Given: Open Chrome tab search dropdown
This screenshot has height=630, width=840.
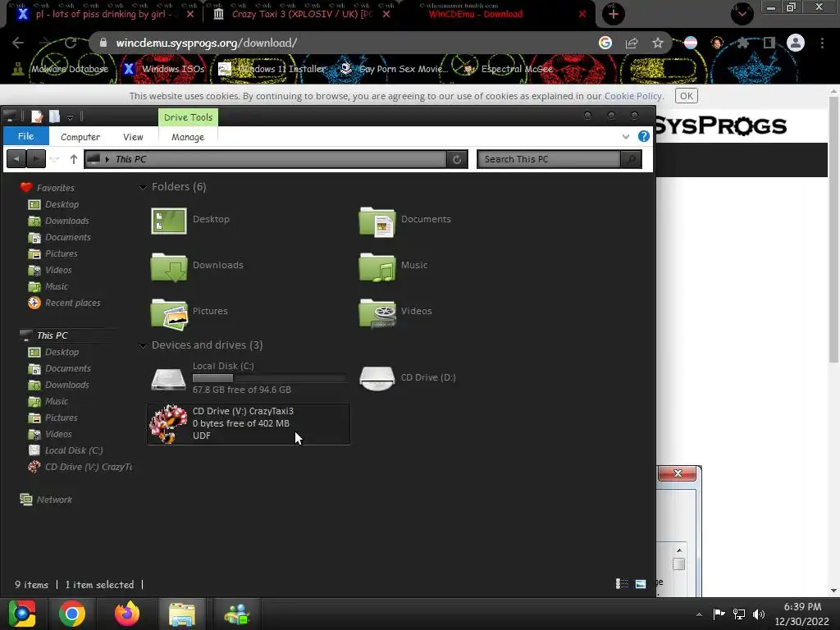Looking at the screenshot, I should coord(742,14).
